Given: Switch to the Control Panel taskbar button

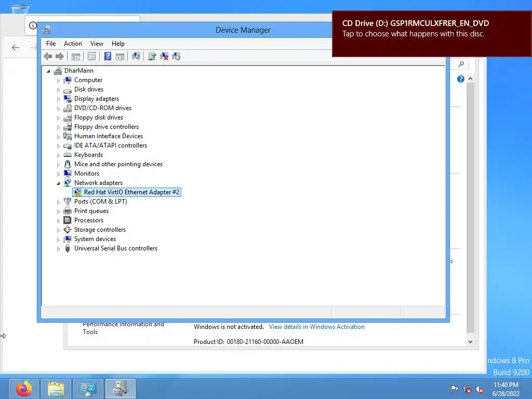Looking at the screenshot, I should [x=88, y=389].
